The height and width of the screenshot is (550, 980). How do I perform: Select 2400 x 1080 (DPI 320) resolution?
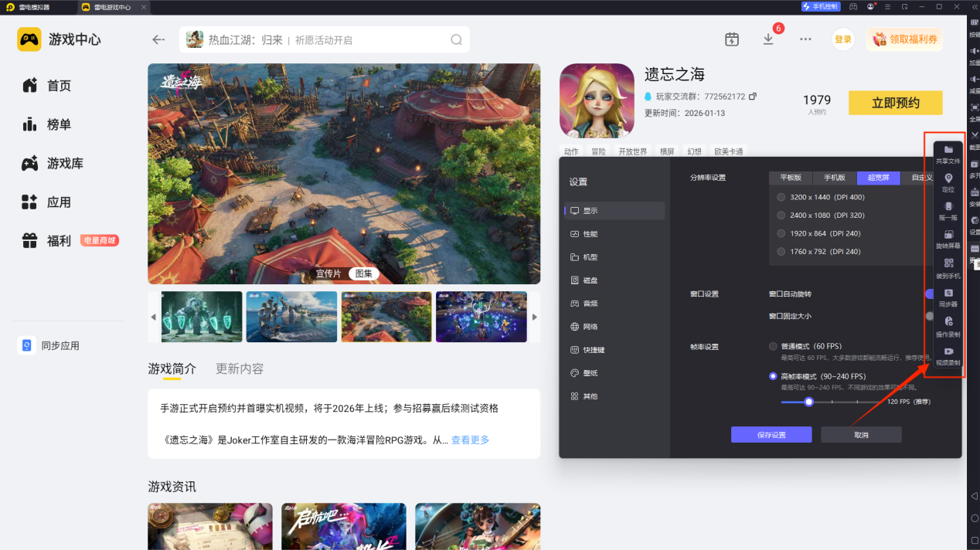(781, 216)
